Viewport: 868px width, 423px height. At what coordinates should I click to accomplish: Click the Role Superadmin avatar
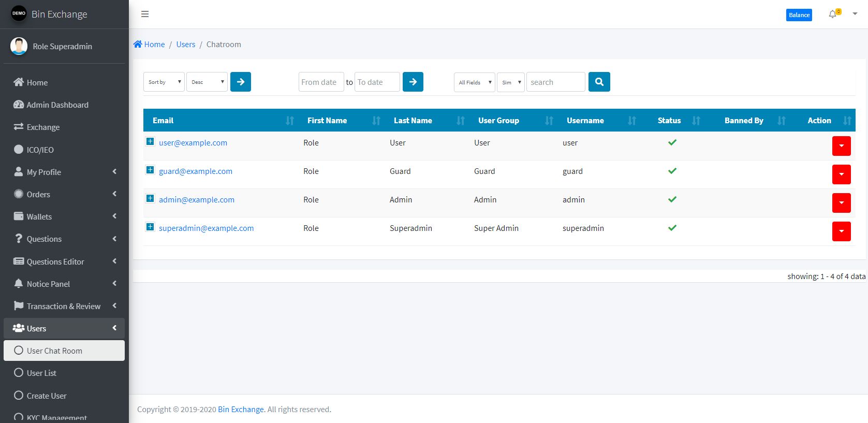click(19, 46)
